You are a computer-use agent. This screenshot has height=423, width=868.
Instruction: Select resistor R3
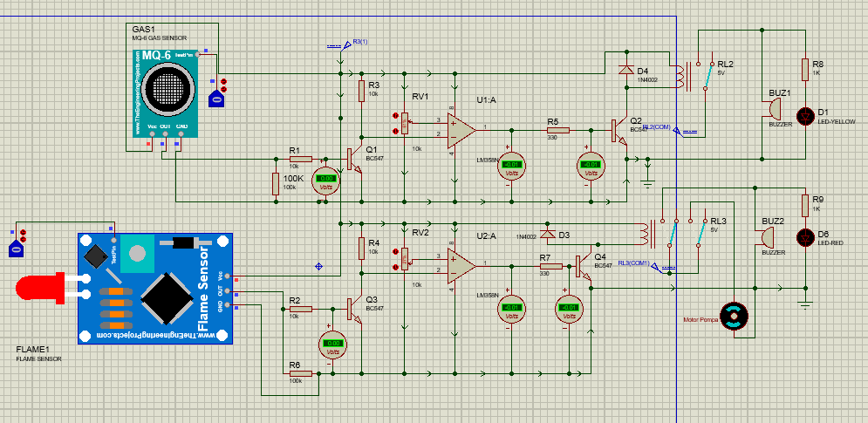tap(361, 91)
